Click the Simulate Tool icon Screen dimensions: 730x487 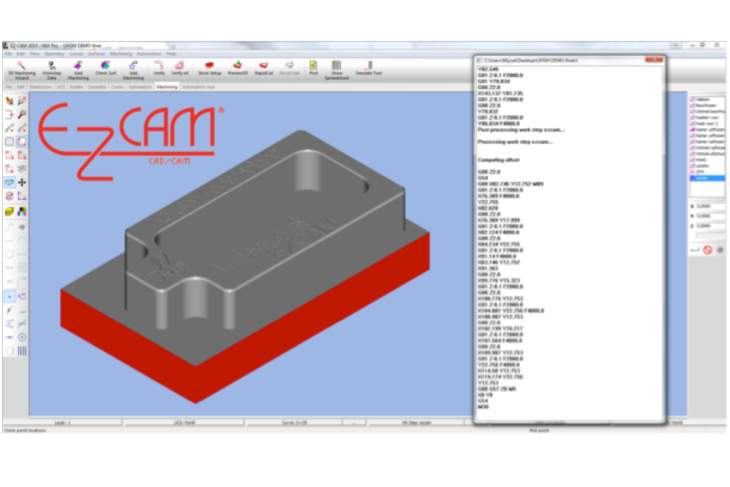[x=369, y=68]
